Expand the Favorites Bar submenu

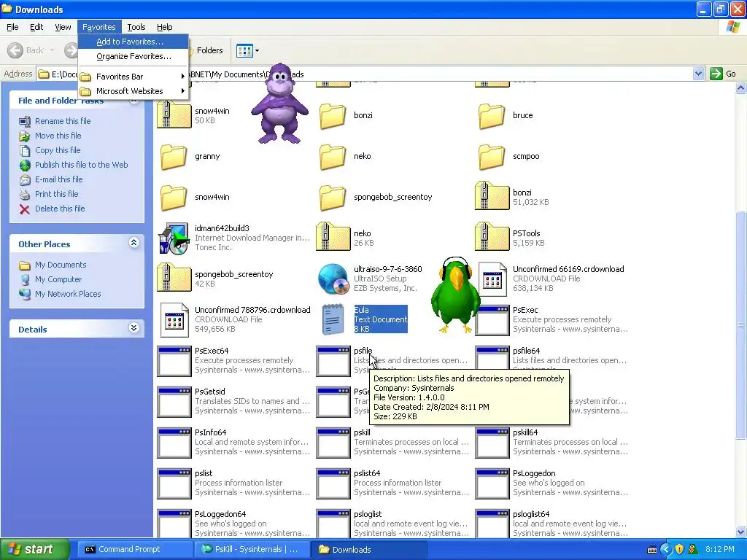coord(133,76)
